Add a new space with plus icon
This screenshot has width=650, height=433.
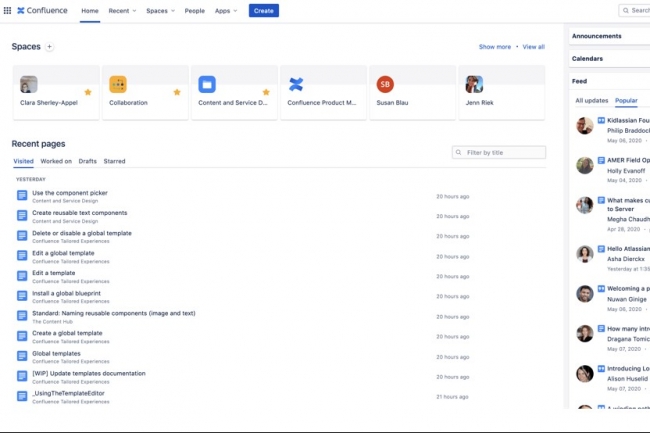(x=49, y=47)
